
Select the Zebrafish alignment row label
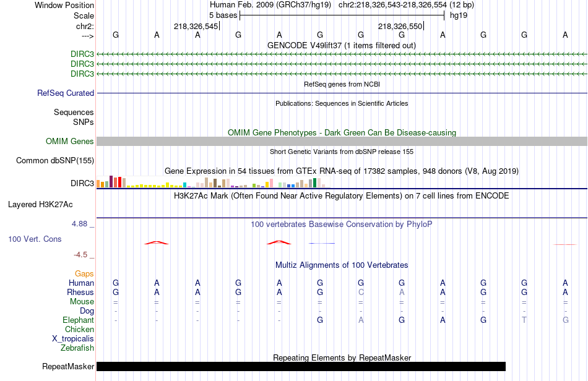coord(77,348)
